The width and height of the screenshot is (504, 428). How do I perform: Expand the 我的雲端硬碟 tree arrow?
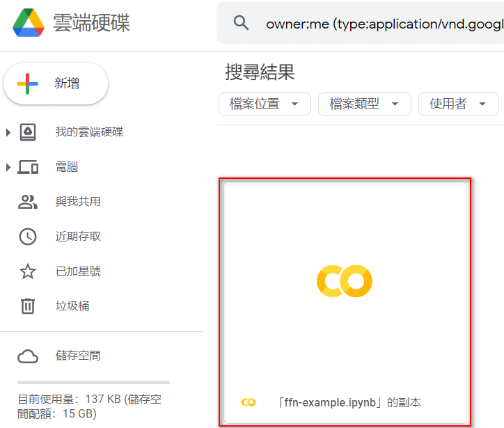tap(8, 132)
